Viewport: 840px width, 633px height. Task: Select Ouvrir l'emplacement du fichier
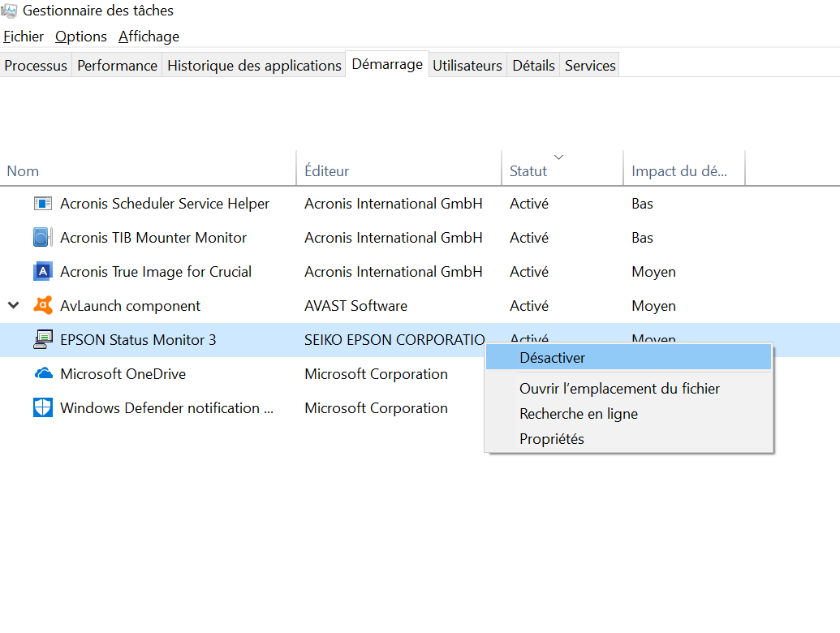point(619,389)
